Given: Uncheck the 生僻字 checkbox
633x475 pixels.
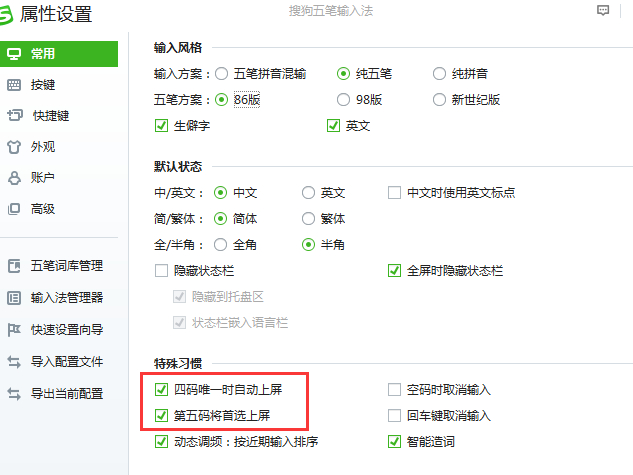Looking at the screenshot, I should point(161,126).
